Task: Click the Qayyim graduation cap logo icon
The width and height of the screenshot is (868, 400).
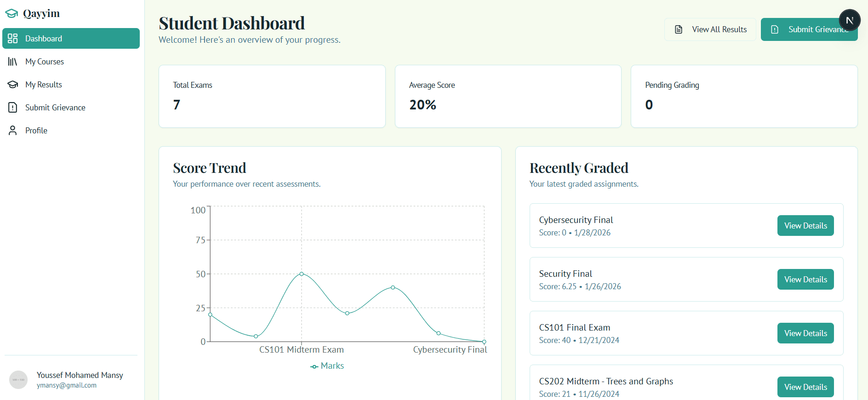Action: (x=11, y=14)
